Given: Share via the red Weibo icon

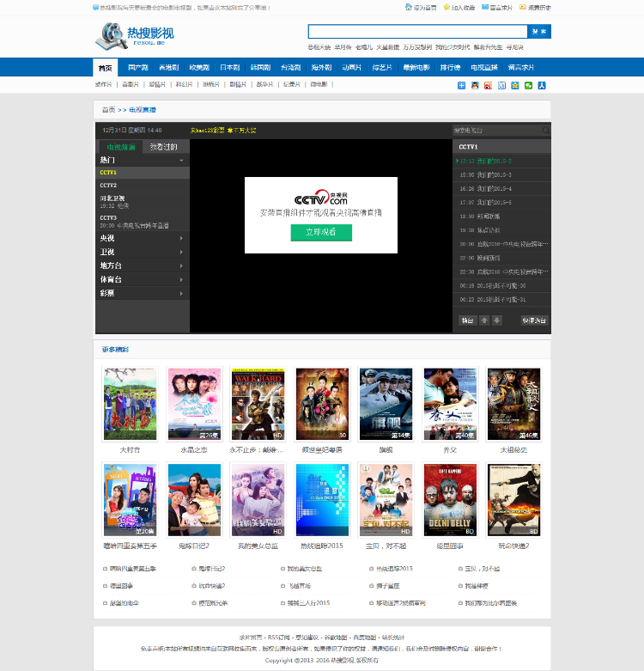Looking at the screenshot, I should coord(488,86).
